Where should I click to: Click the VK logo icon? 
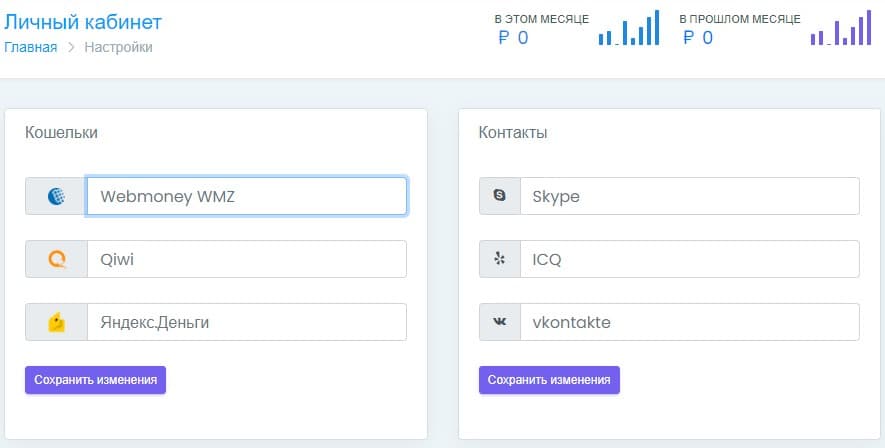tap(500, 322)
